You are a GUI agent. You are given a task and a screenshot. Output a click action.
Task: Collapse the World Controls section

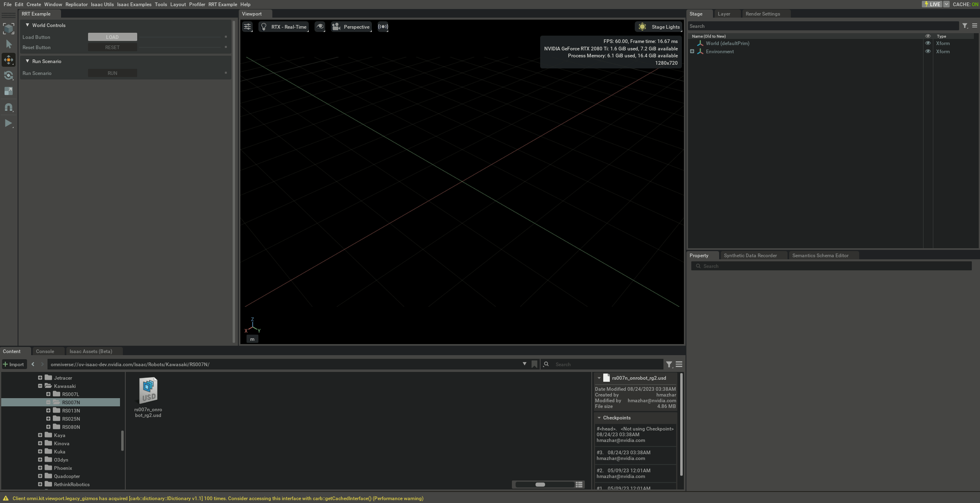[x=27, y=25]
